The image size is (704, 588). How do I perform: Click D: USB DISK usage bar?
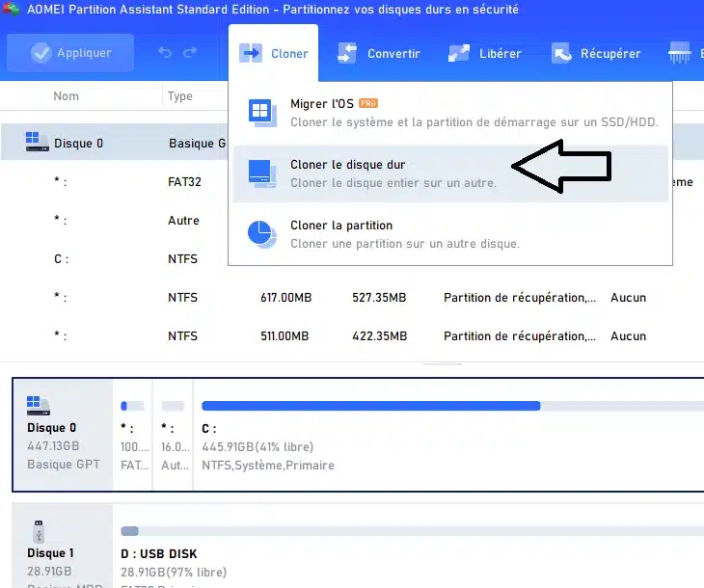tap(412, 531)
